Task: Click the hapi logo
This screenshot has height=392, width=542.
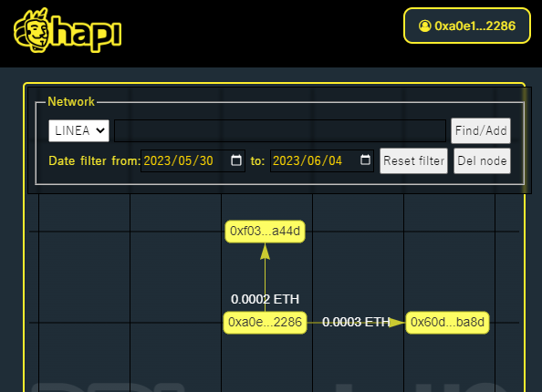Action: [x=68, y=30]
